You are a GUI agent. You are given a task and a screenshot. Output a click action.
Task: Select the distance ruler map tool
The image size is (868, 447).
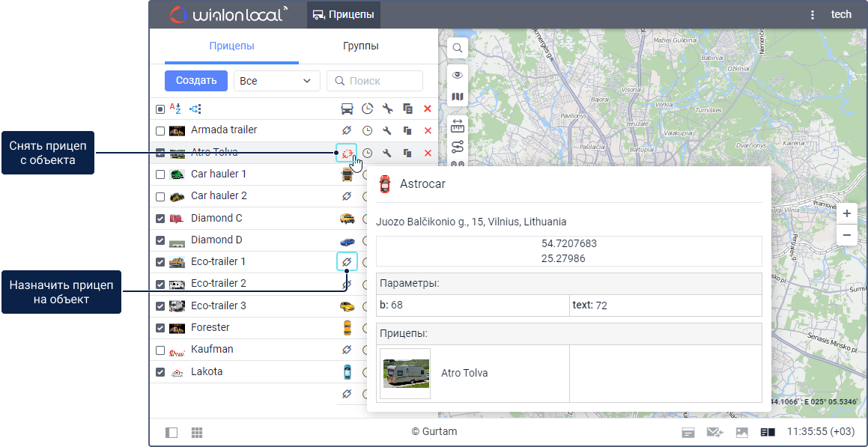[458, 126]
